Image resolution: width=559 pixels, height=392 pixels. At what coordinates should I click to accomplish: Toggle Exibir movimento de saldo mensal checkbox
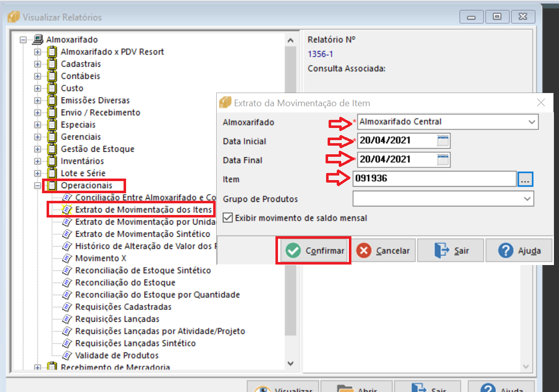tap(227, 217)
